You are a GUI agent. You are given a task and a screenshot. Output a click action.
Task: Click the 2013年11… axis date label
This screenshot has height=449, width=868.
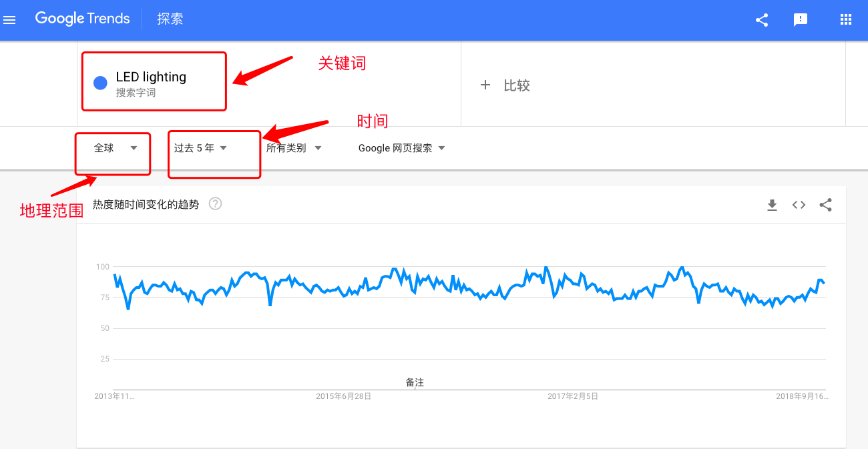(114, 396)
